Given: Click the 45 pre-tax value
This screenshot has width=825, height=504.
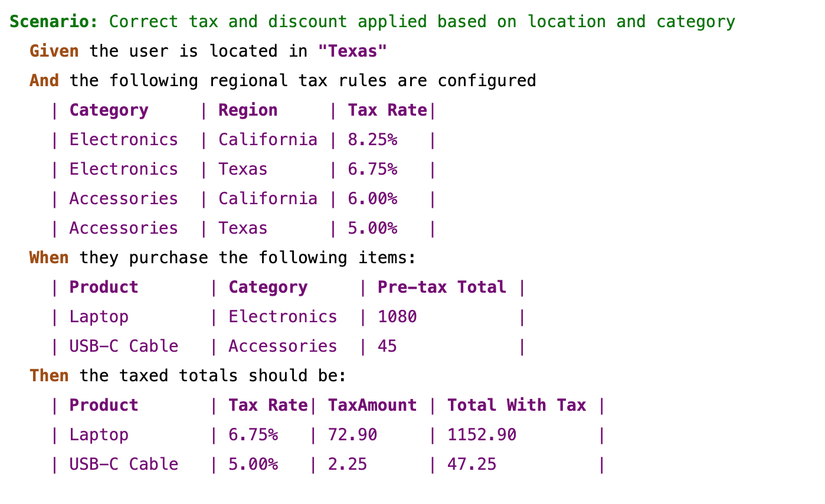Looking at the screenshot, I should (387, 346).
